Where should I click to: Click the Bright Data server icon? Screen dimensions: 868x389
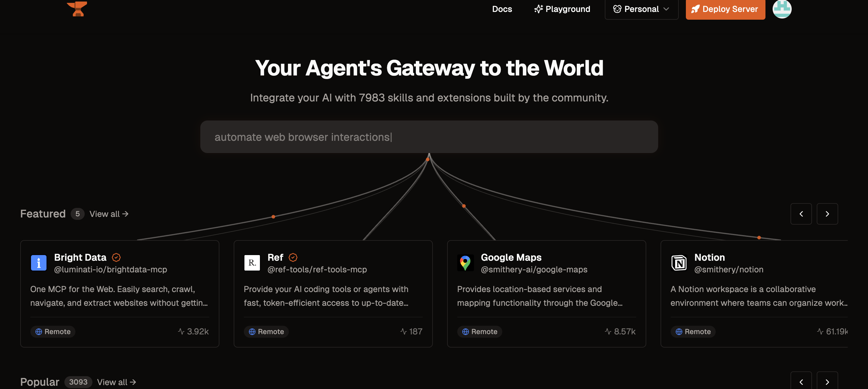39,263
